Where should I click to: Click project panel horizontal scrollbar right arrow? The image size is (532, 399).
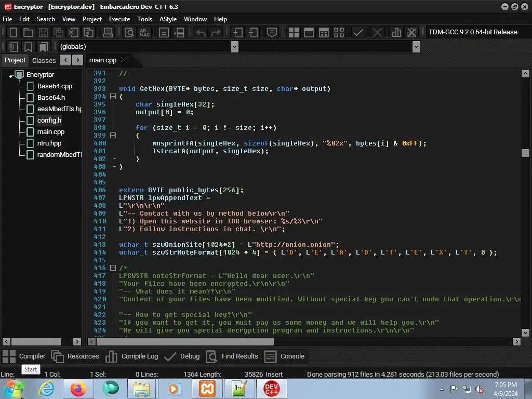77,342
